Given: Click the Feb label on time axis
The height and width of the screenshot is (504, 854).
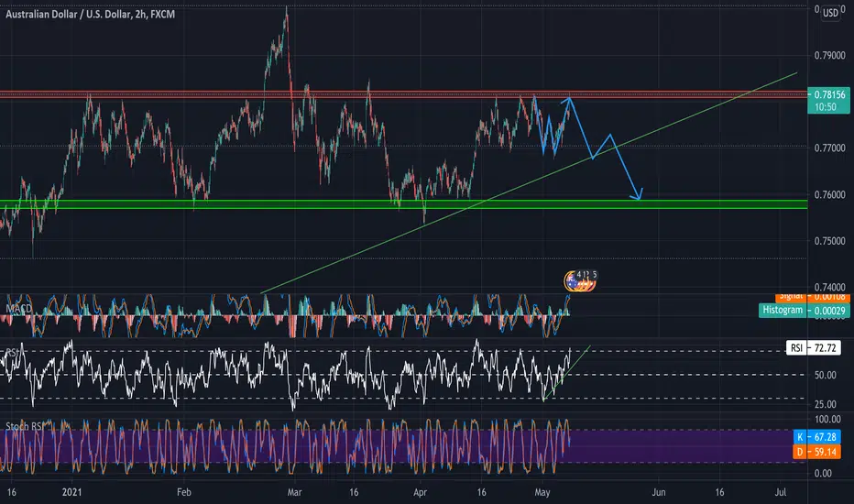Looking at the screenshot, I should (x=184, y=492).
